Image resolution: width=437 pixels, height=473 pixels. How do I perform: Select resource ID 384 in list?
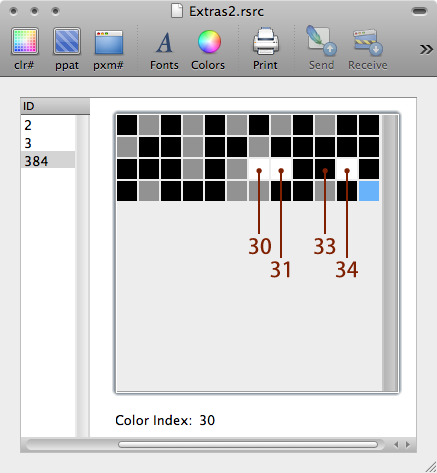point(48,161)
